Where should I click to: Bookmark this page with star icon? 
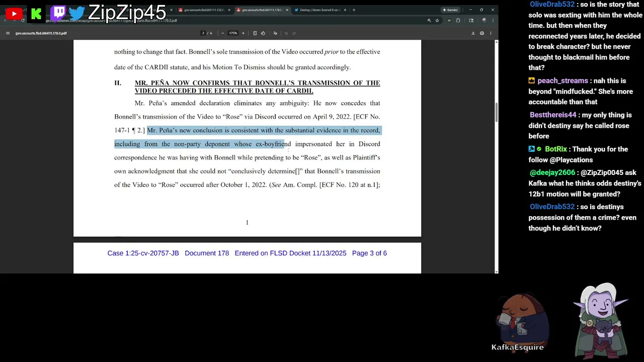click(437, 21)
